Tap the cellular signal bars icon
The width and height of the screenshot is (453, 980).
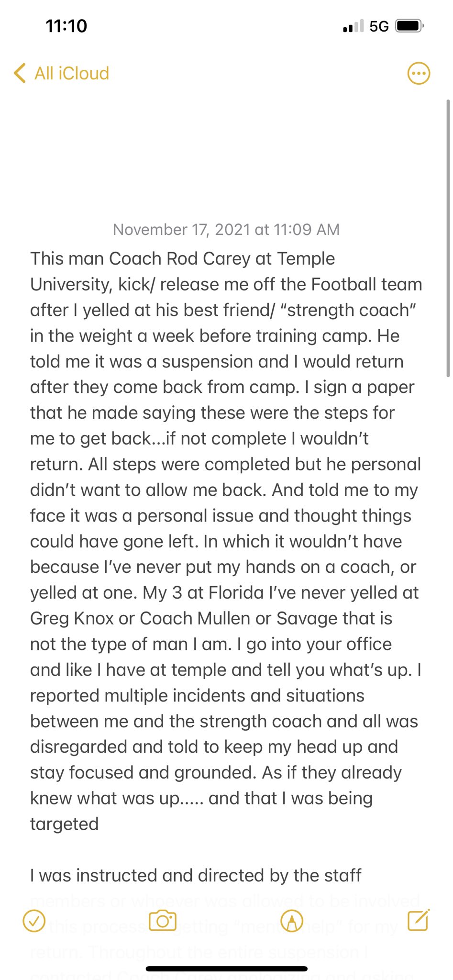coord(353,26)
